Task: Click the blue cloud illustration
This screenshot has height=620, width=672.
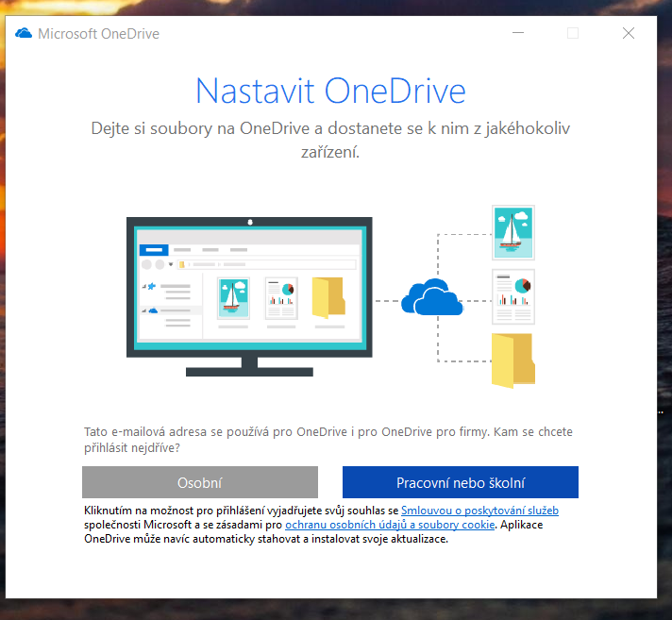Action: click(432, 297)
